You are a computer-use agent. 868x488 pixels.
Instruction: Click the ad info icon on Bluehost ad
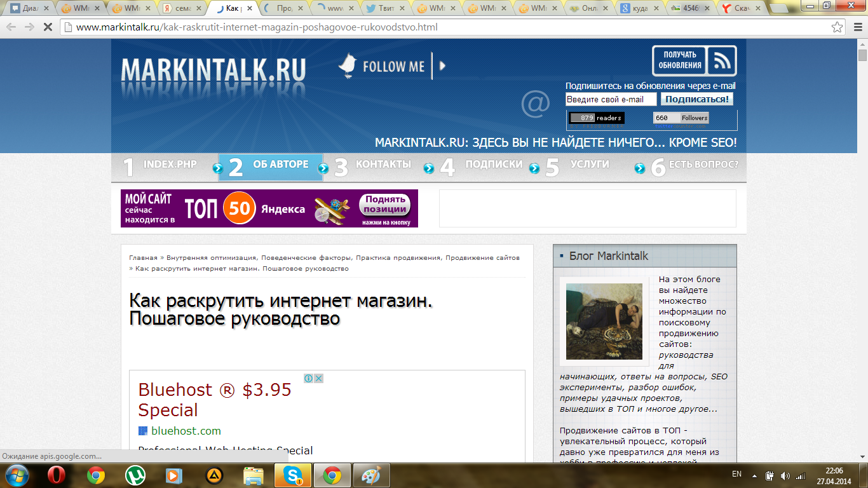point(308,378)
